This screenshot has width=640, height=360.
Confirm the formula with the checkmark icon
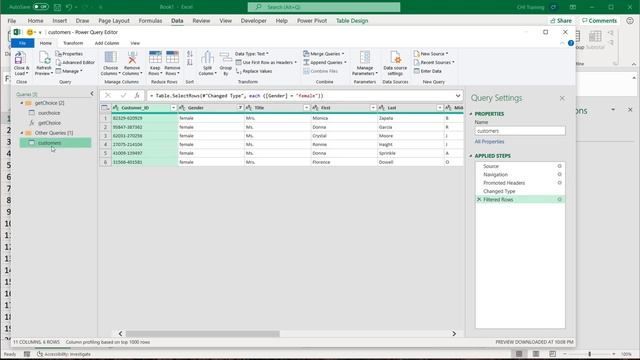[123, 96]
